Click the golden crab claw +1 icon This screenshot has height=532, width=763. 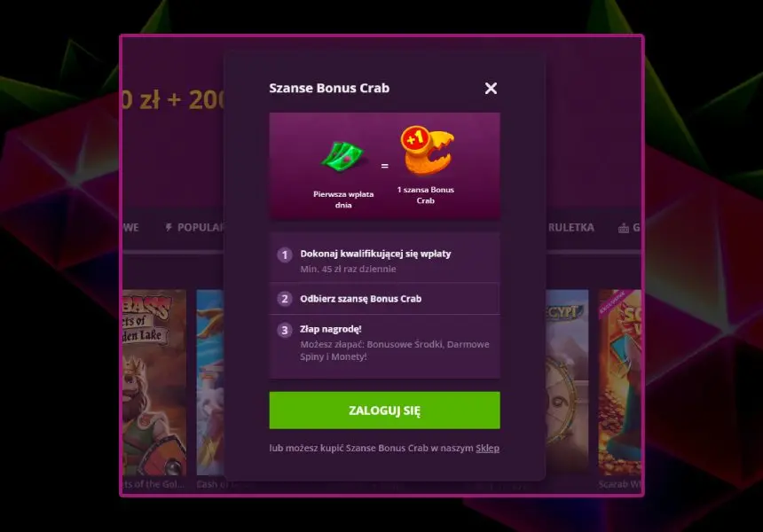pyautogui.click(x=427, y=150)
